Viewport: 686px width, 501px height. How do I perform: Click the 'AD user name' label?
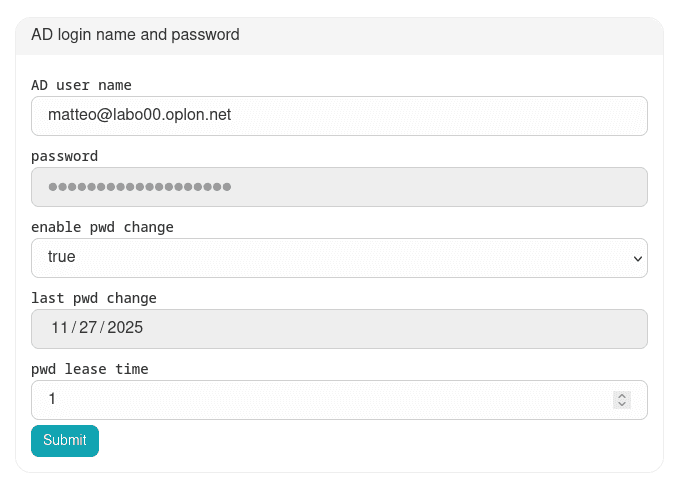pyautogui.click(x=81, y=85)
